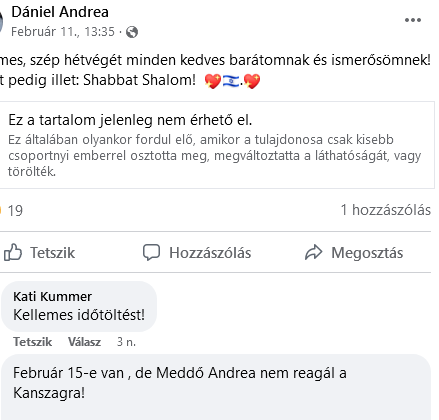
Task: Click the thumbs-up Tetszik icon
Action: pyautogui.click(x=13, y=252)
